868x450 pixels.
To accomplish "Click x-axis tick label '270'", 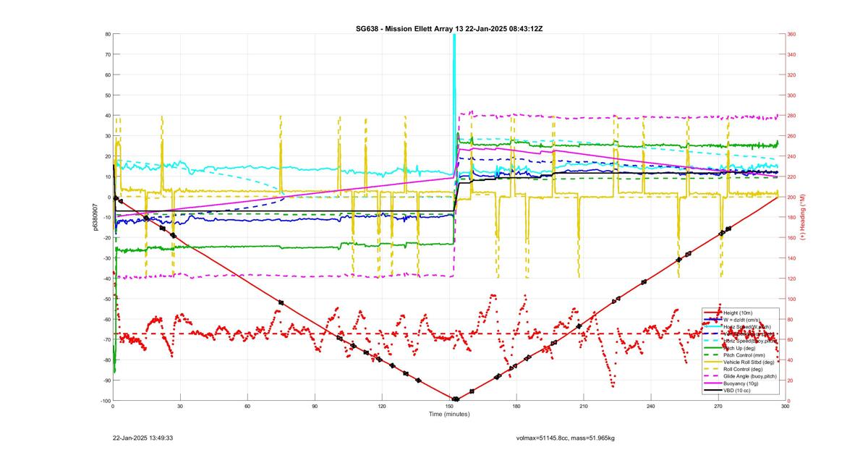I will [718, 407].
